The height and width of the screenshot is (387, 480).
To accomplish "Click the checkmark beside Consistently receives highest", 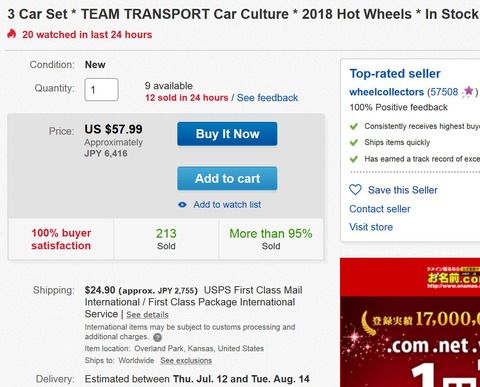I will pyautogui.click(x=354, y=126).
